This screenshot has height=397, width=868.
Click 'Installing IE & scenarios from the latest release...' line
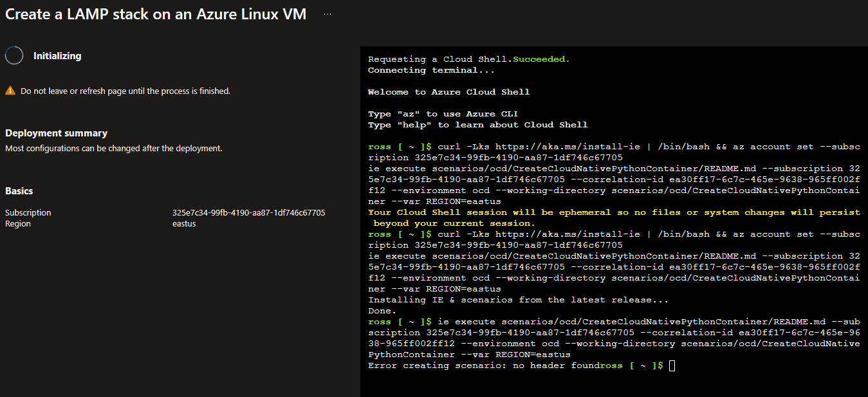tap(519, 300)
